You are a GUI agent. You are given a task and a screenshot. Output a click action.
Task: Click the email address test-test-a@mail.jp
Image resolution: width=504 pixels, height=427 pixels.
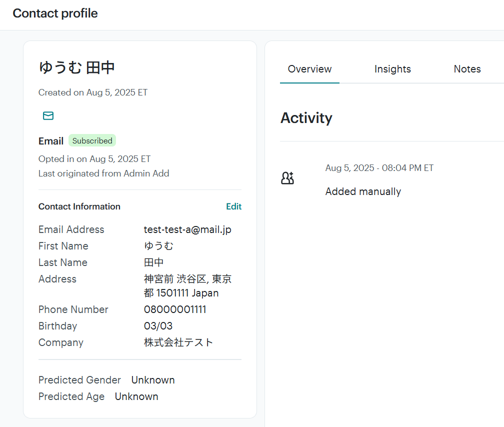[x=187, y=229]
